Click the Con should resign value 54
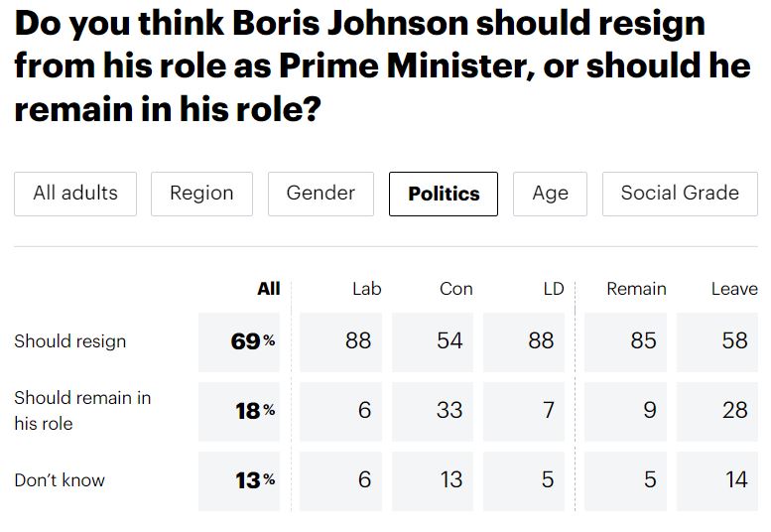The image size is (771, 532). click(450, 340)
